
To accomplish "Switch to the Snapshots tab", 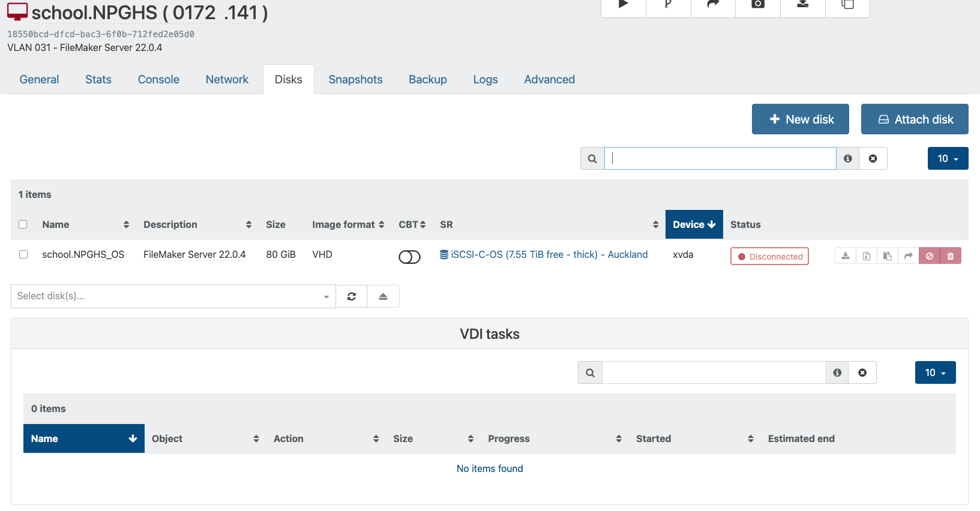I will [355, 79].
